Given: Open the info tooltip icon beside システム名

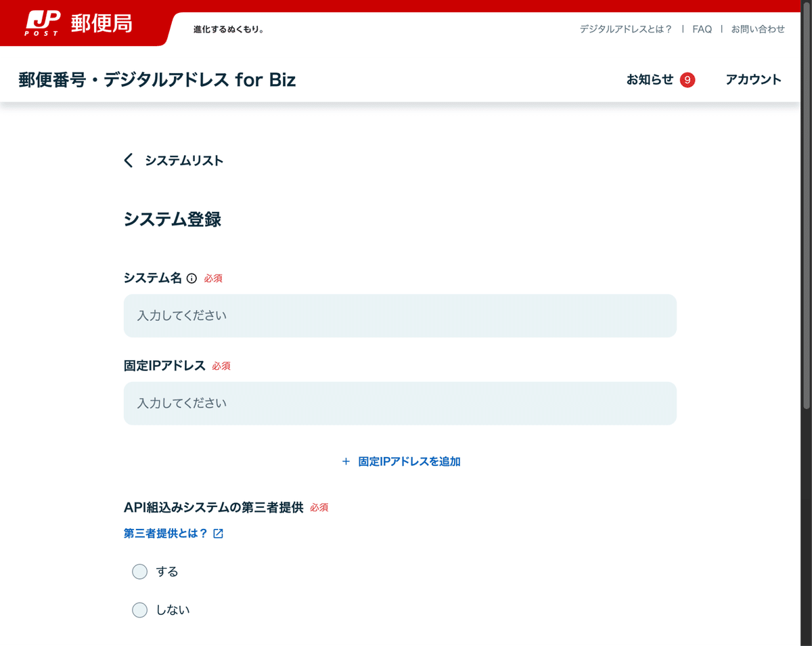Looking at the screenshot, I should (192, 278).
